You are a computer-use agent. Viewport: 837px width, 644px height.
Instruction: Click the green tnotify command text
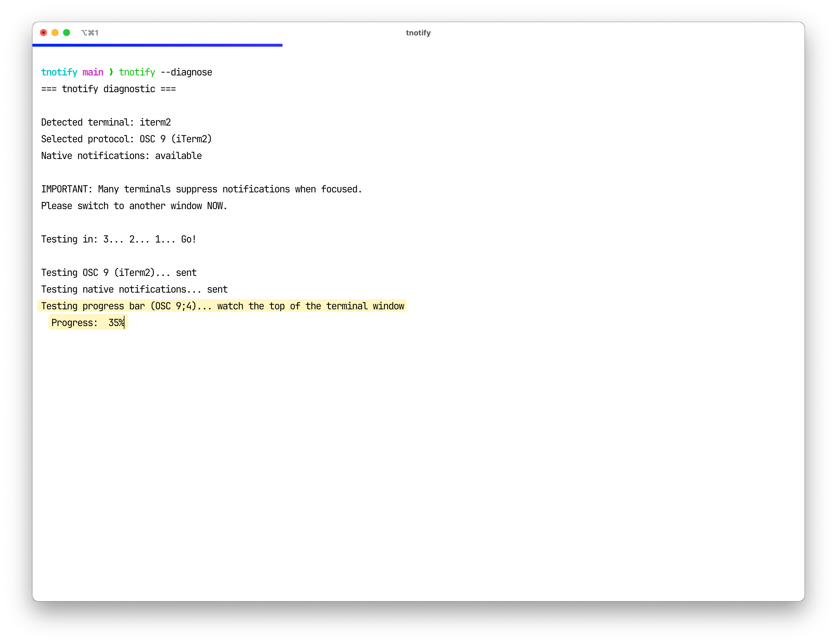click(137, 72)
